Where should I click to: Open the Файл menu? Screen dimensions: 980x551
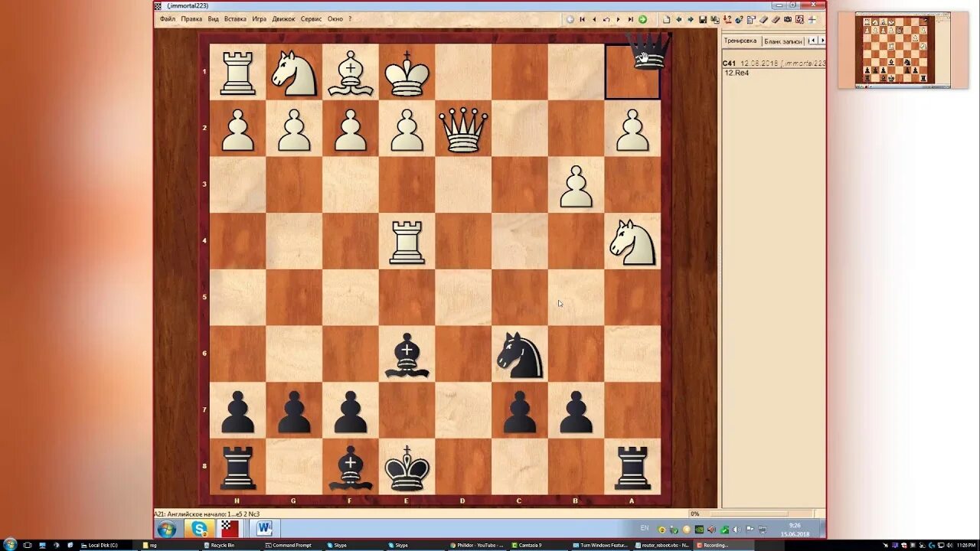(168, 19)
